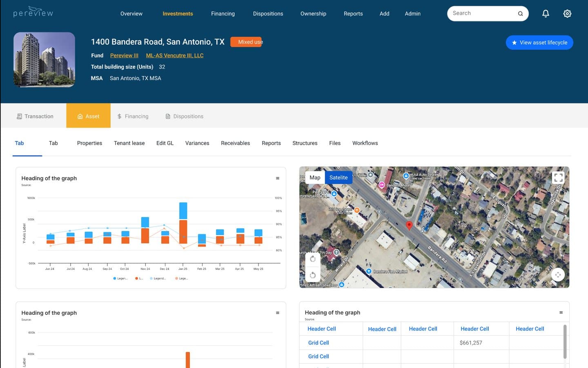Image resolution: width=588 pixels, height=368 pixels.
Task: Click the Bandera Motel map marker
Action: (382, 185)
